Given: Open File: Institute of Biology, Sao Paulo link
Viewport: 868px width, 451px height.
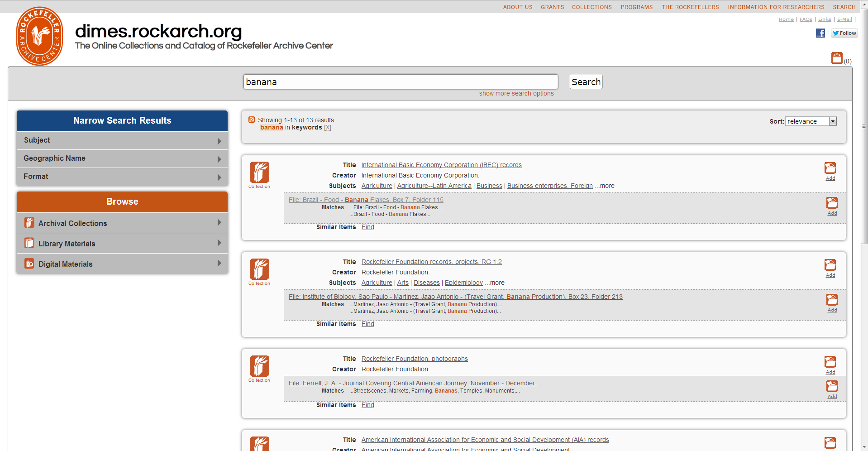Looking at the screenshot, I should pyautogui.click(x=456, y=297).
